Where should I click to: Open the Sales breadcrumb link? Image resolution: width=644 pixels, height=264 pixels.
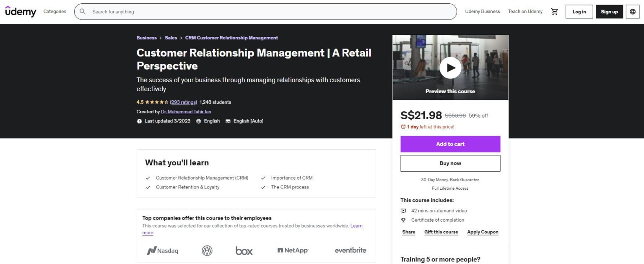tap(171, 37)
